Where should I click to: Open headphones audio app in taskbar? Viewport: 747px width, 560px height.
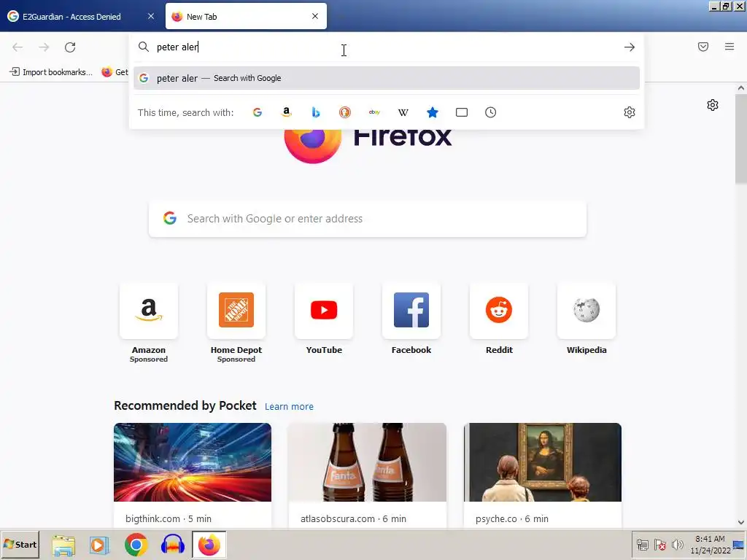[x=172, y=545]
